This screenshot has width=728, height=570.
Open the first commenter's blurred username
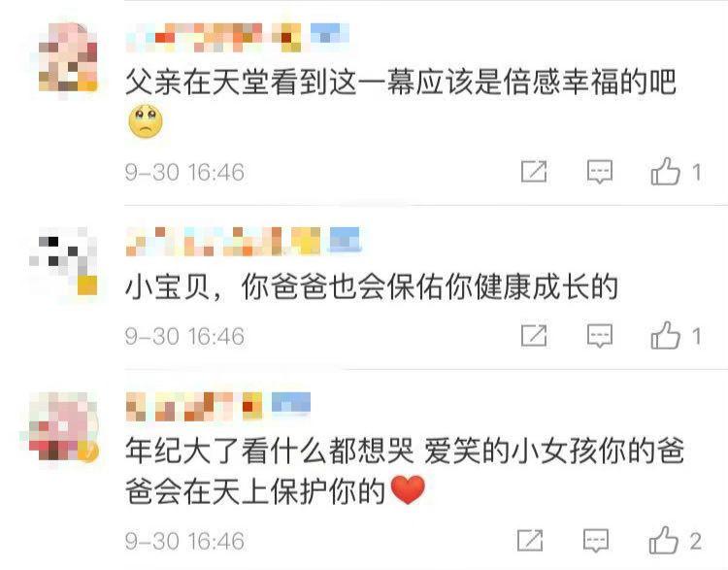237,37
